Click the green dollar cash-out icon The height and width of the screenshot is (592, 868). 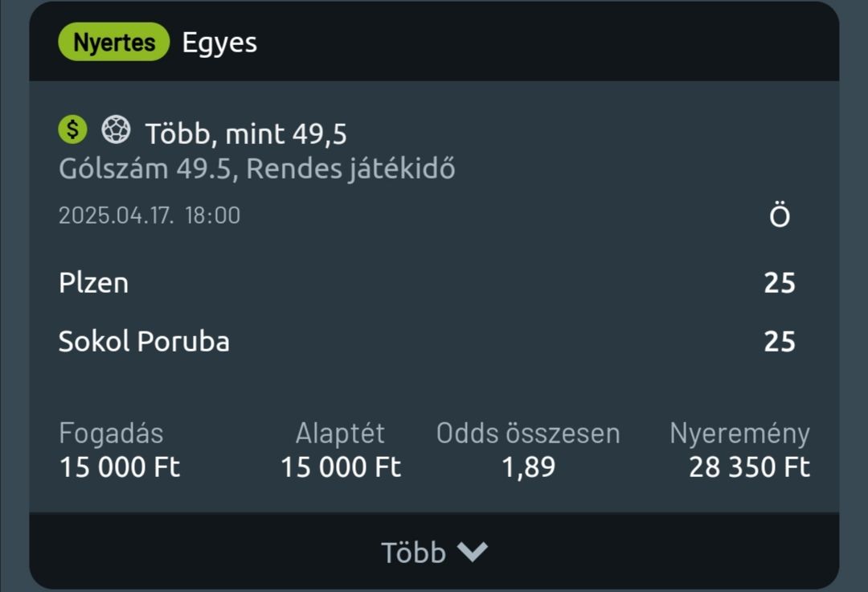pos(72,129)
